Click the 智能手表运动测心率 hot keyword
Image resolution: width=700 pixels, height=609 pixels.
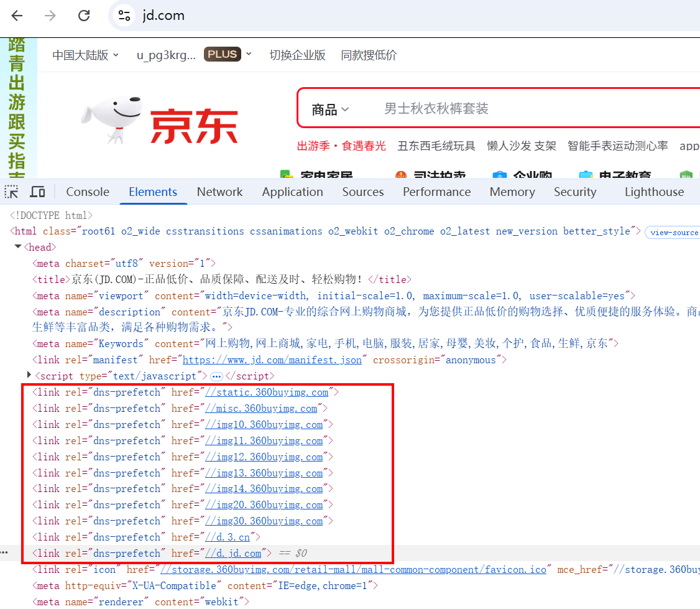[x=617, y=146]
